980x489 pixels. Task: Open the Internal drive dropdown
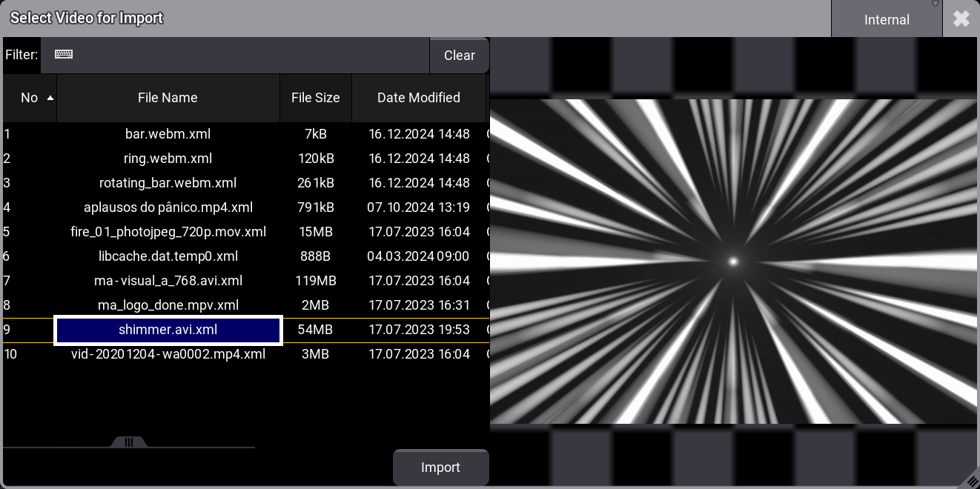887,19
